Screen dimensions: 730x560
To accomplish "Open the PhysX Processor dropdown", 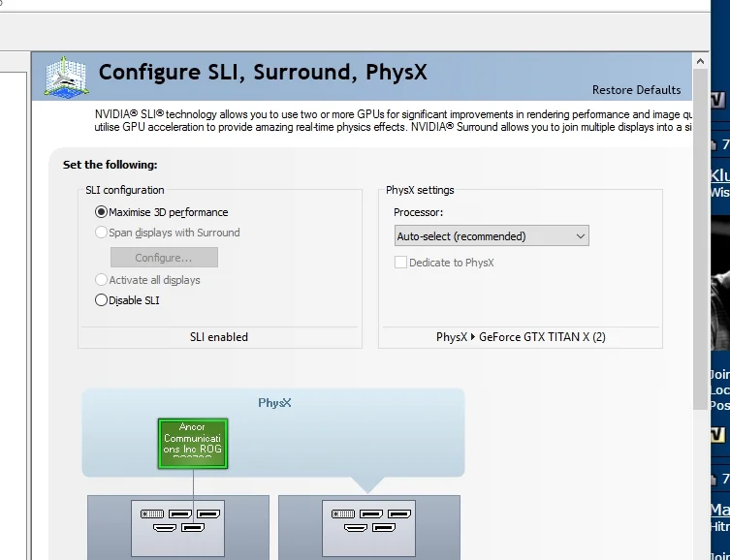I will point(492,235).
